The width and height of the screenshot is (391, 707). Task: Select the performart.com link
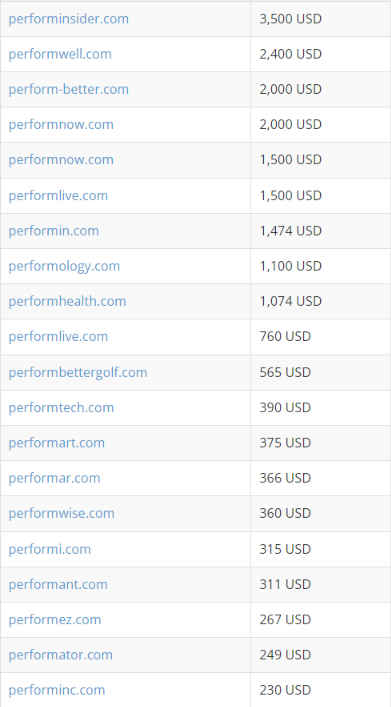tap(57, 443)
